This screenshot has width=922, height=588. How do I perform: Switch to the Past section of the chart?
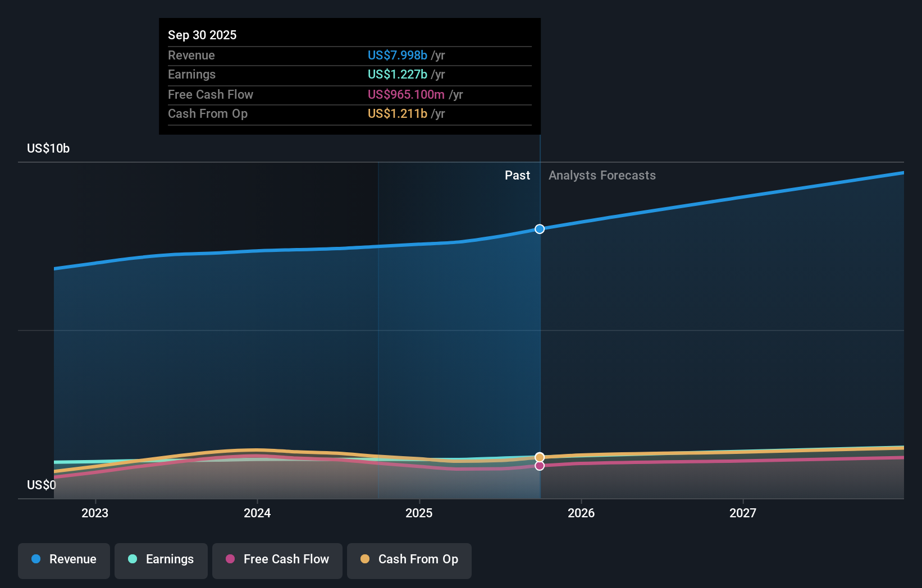[x=517, y=175]
